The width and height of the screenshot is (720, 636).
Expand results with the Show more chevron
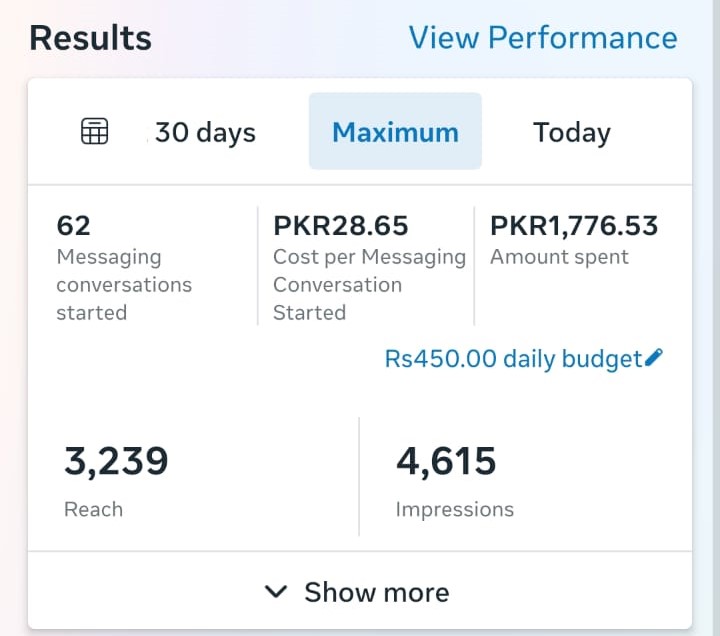[x=276, y=591]
